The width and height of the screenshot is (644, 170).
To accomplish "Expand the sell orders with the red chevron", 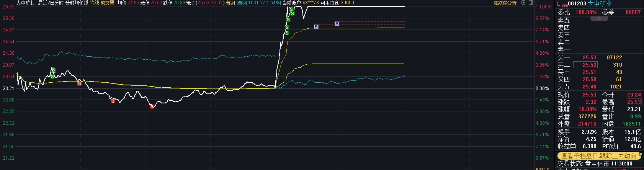I will [x=600, y=18].
